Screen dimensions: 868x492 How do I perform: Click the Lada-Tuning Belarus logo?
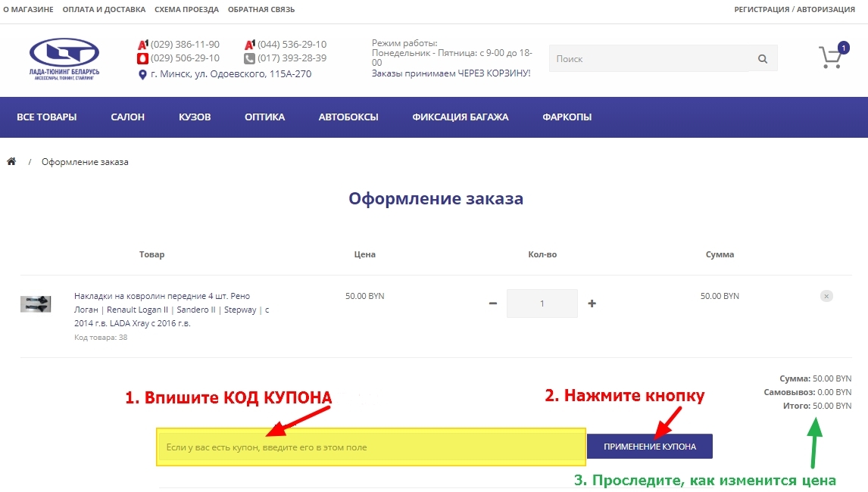tap(64, 59)
